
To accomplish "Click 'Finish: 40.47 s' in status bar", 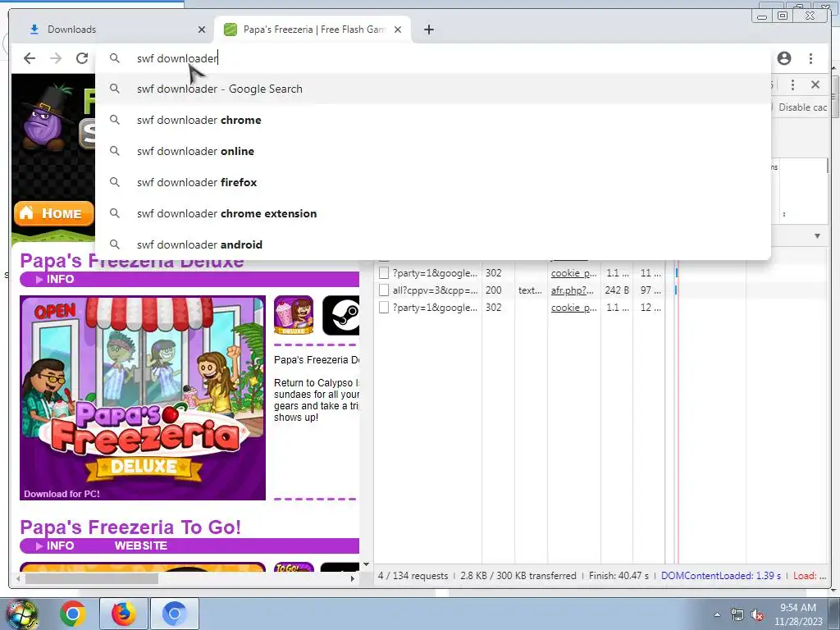I will [x=619, y=575].
